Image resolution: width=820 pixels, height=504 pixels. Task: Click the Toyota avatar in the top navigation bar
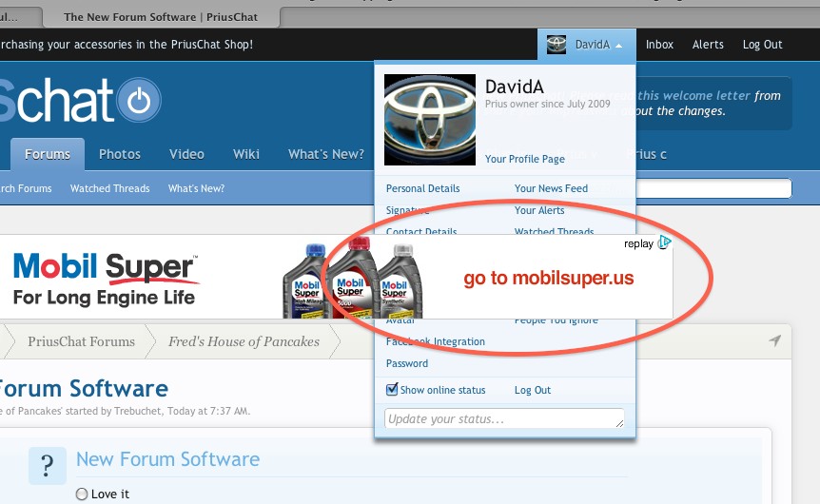[x=556, y=45]
